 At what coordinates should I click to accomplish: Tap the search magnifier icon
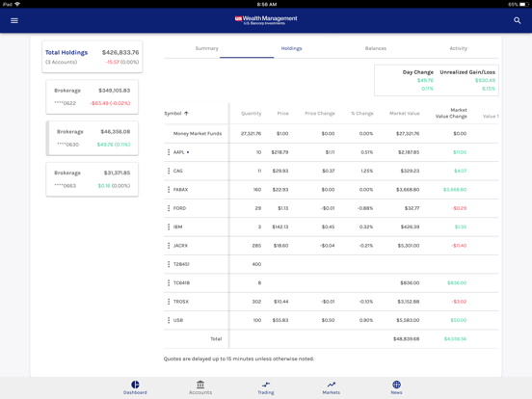click(x=518, y=20)
